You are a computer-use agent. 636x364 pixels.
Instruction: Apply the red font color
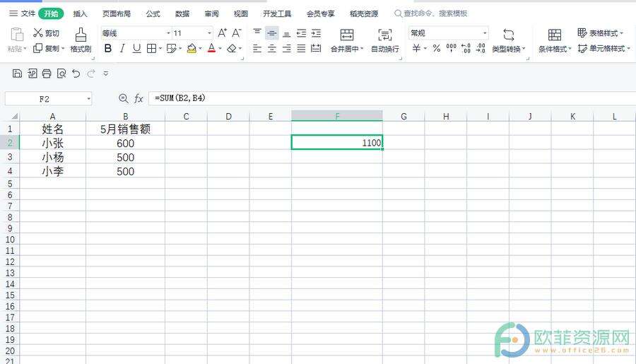coord(211,49)
